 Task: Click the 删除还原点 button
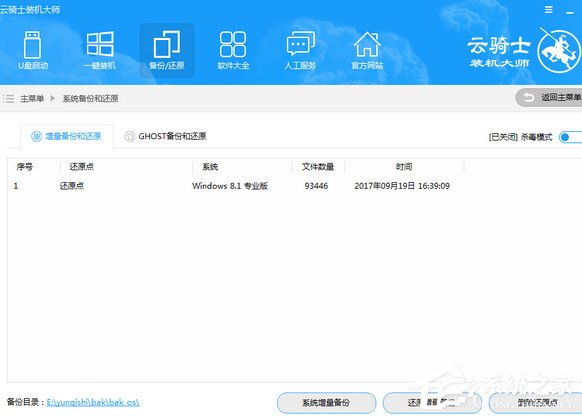point(536,403)
